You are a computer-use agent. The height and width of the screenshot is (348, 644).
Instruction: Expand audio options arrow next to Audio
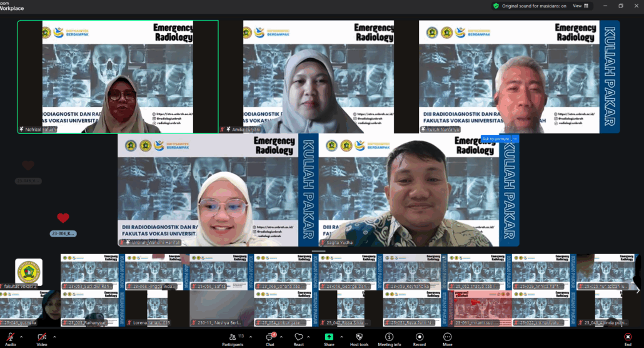click(22, 337)
